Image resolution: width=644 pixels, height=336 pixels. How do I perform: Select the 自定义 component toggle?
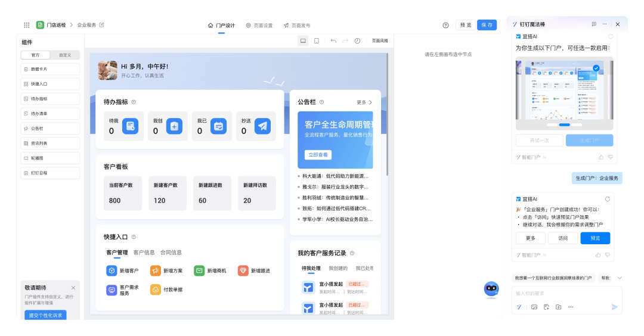click(x=64, y=55)
